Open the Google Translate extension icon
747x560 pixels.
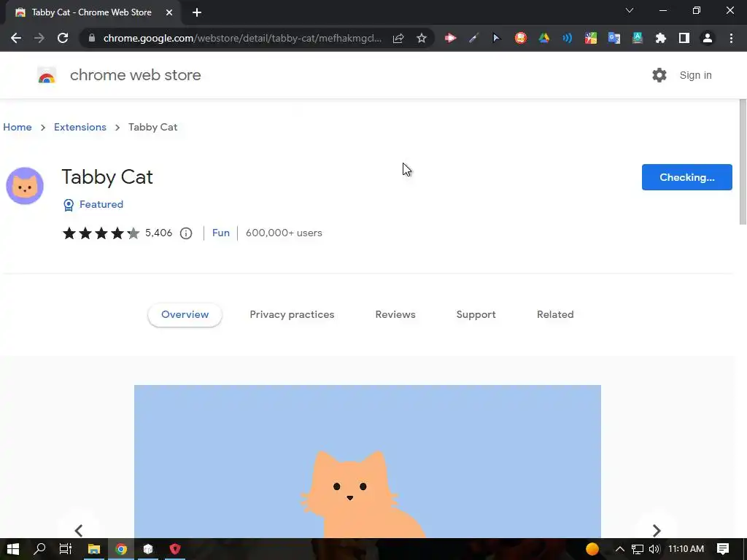click(x=614, y=38)
